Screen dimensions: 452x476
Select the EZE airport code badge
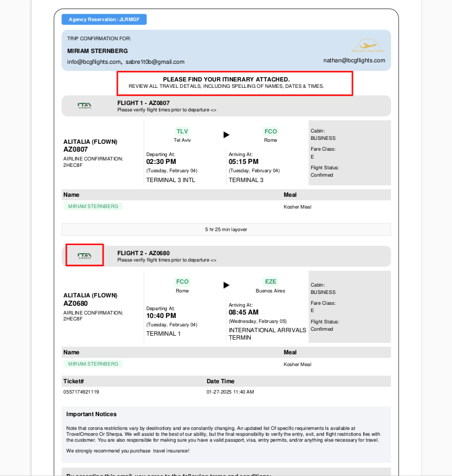pos(270,282)
